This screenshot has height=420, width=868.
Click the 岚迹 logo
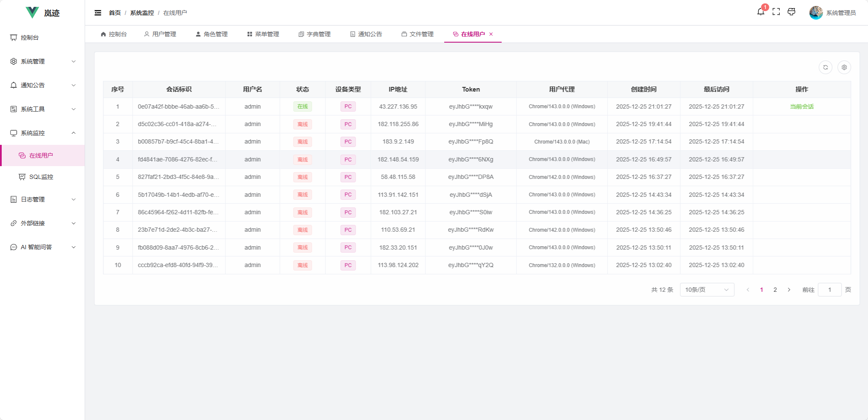click(42, 12)
